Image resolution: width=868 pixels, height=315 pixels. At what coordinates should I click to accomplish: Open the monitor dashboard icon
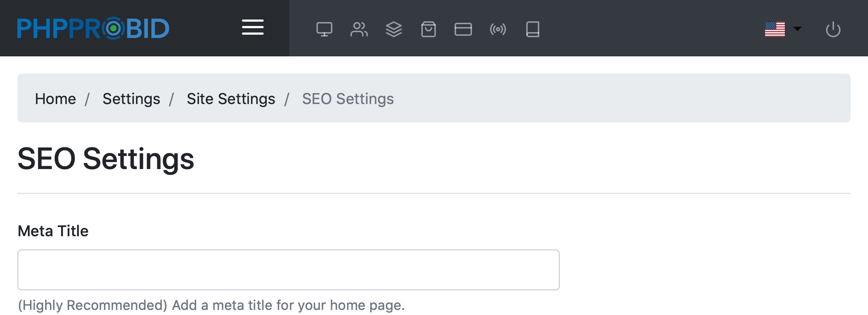pos(324,29)
